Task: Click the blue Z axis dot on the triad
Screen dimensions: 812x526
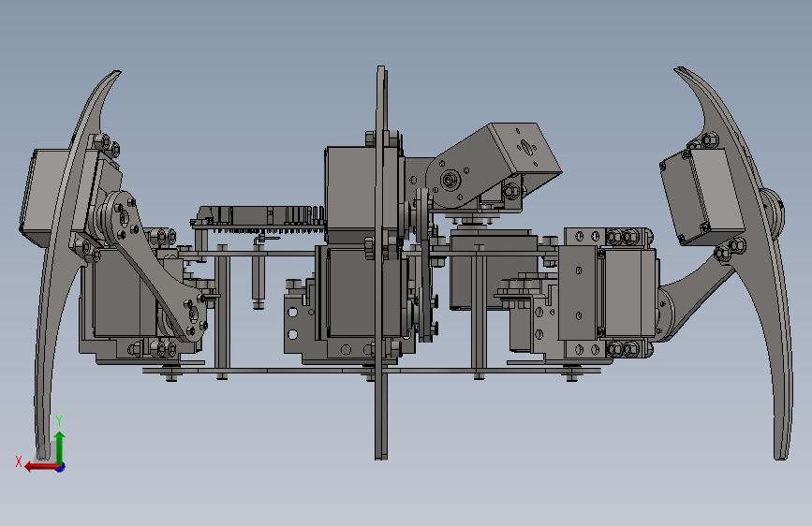Action: pyautogui.click(x=61, y=467)
